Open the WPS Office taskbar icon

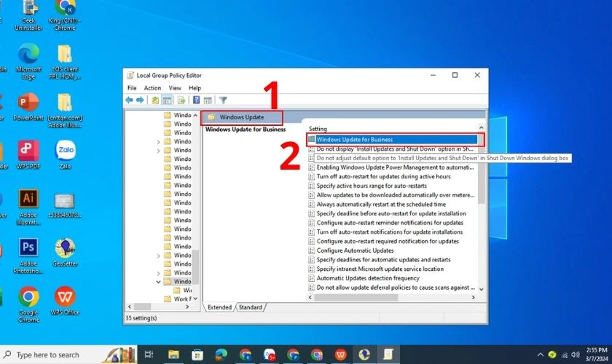tap(341, 355)
